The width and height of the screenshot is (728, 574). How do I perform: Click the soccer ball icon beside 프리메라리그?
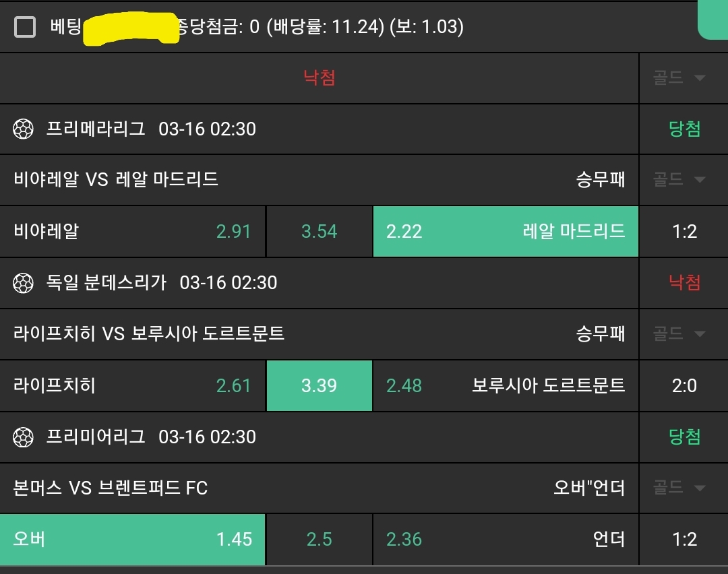[x=23, y=129]
